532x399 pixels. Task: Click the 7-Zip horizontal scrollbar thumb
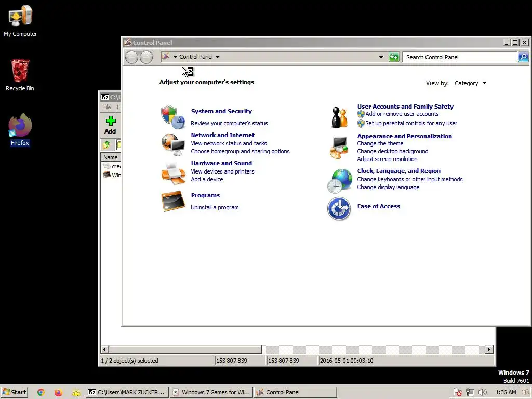pos(185,349)
